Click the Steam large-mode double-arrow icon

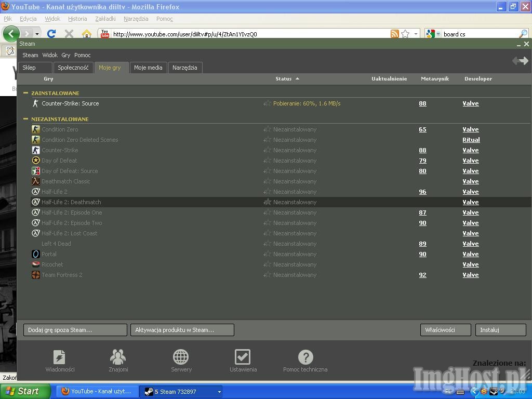(x=520, y=61)
